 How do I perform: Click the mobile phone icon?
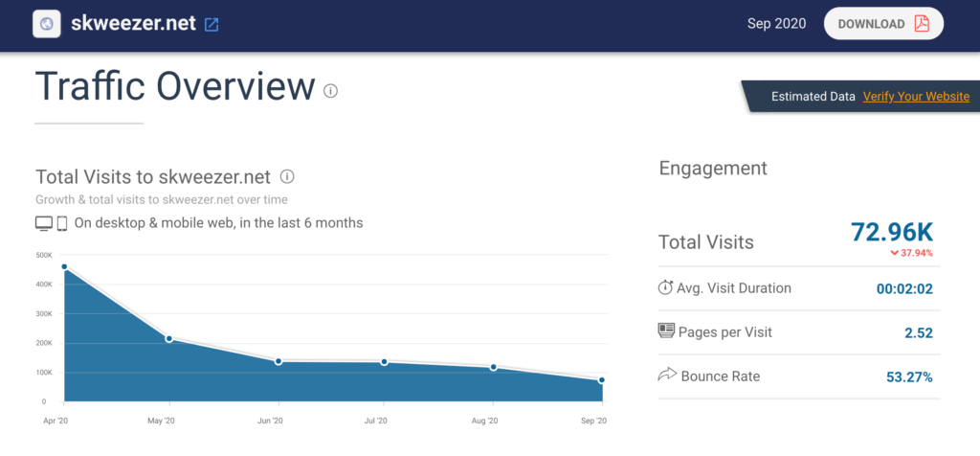tap(62, 223)
